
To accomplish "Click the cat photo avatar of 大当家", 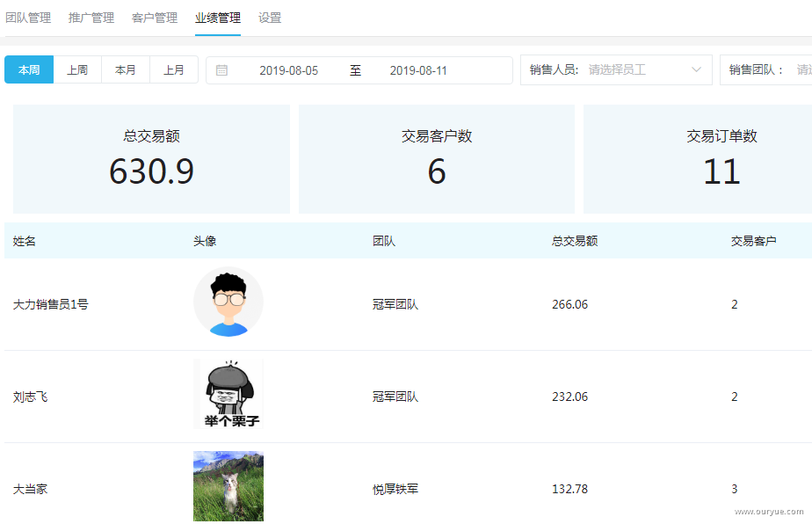I will [228, 486].
